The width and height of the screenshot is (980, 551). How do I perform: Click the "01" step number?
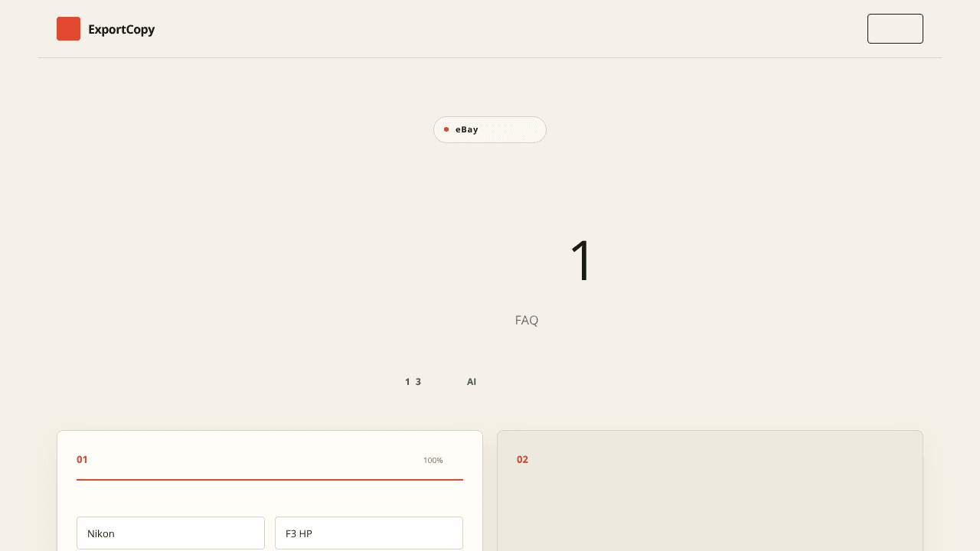click(82, 459)
